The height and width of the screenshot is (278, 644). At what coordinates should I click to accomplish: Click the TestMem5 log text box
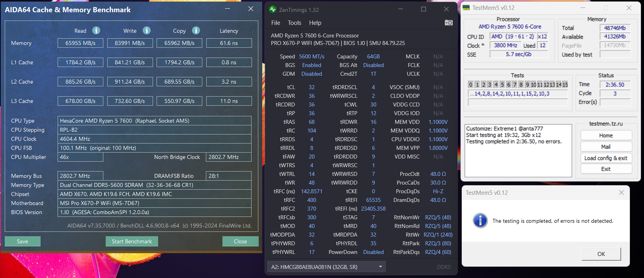click(518, 151)
